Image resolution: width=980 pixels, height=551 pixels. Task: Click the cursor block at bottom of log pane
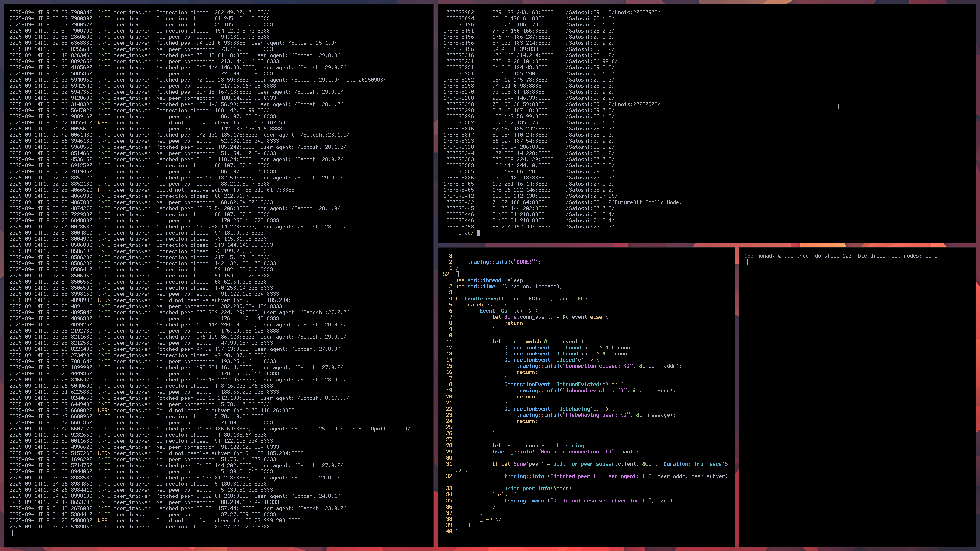pos(11,533)
